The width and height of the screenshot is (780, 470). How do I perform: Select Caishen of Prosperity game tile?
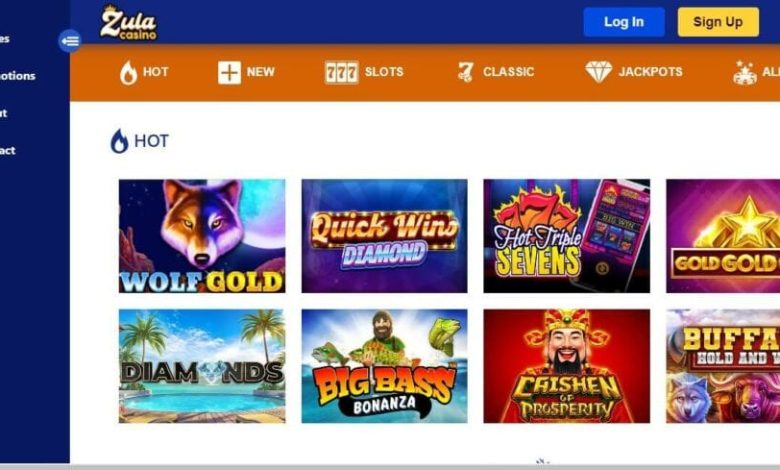[567, 366]
